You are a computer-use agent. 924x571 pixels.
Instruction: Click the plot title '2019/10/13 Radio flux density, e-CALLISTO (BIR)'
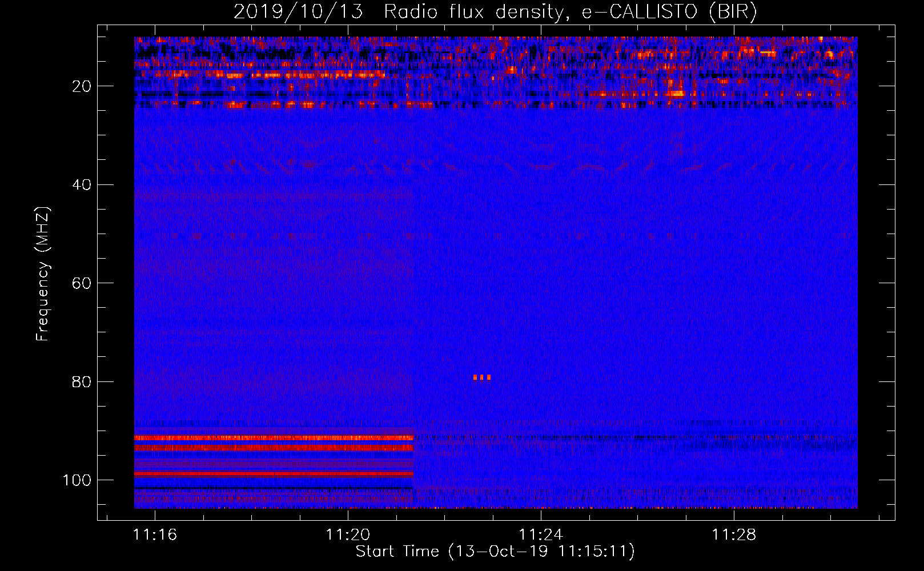[x=495, y=11]
